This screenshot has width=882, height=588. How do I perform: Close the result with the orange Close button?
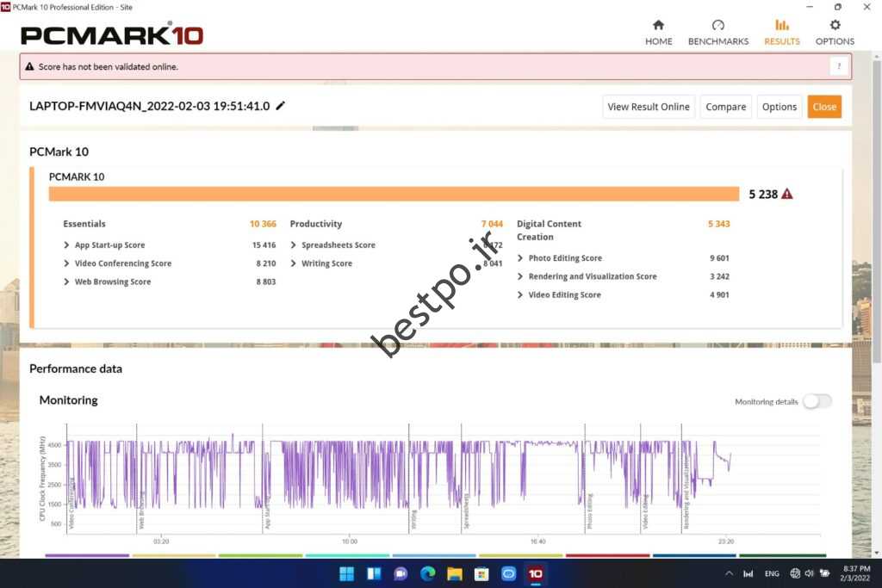pos(824,107)
